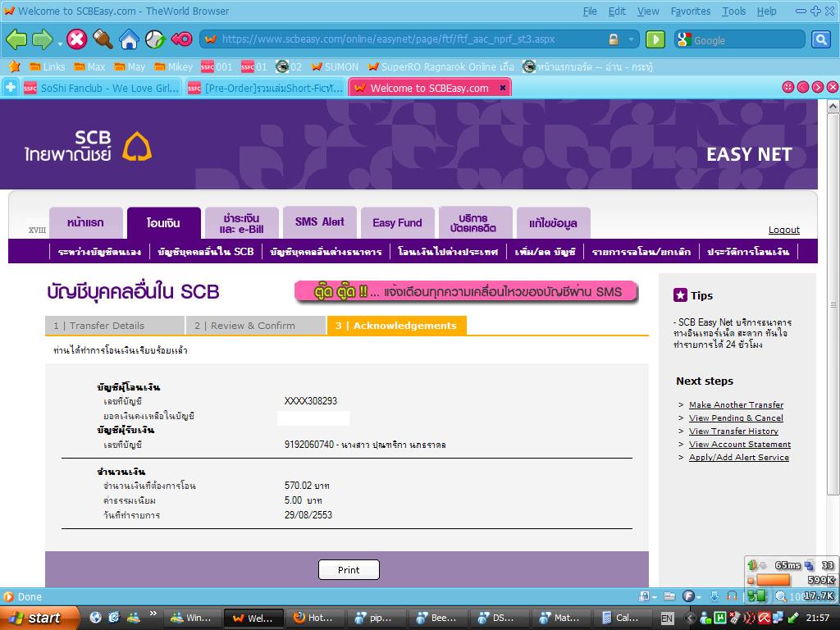Open the Easy Fund tab
This screenshot has height=630, width=840.
398,223
